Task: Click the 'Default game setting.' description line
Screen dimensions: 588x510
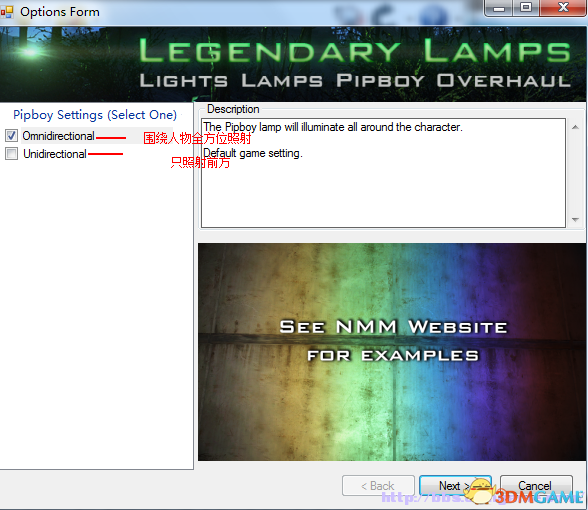Action: 253,153
